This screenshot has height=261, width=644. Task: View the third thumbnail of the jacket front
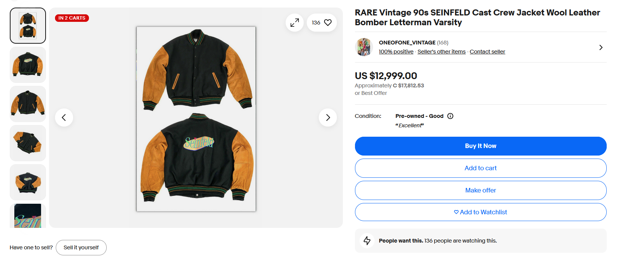(28, 104)
